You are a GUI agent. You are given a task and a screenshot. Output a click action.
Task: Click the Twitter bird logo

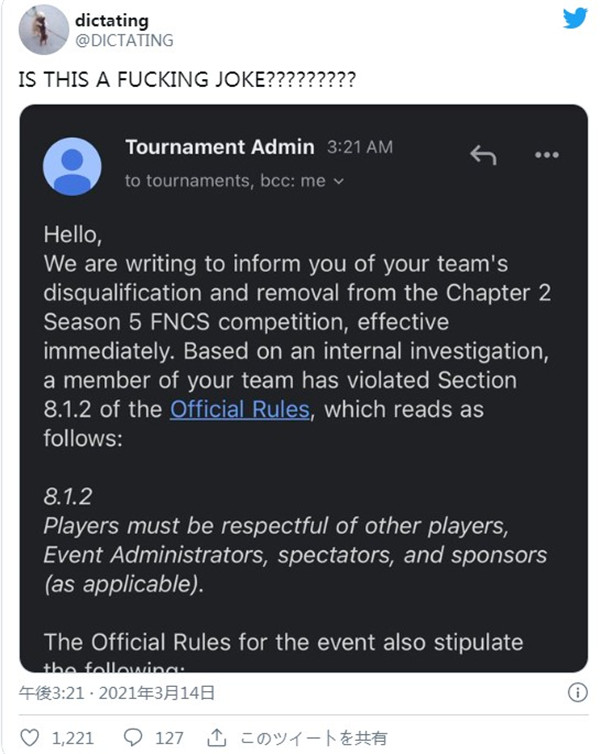coord(575,18)
